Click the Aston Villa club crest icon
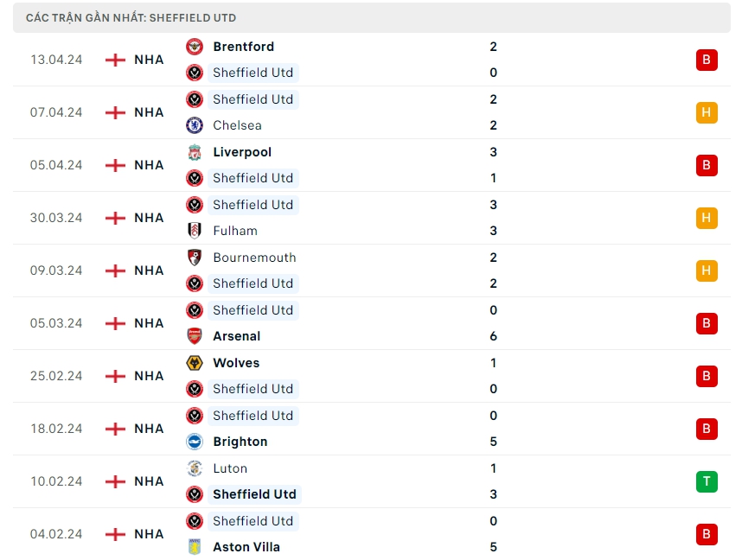Screen dimensions: 742x560 195,547
